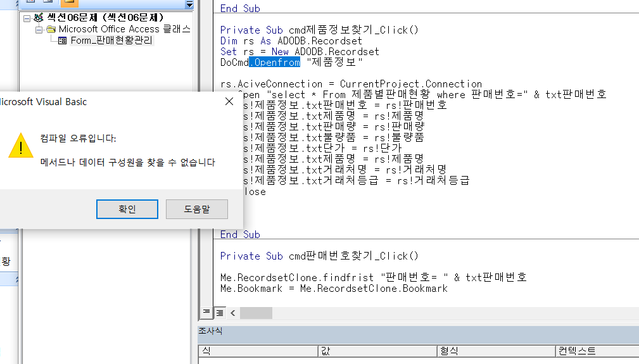639x364 pixels.
Task: Click the 확인 button in error dialog
Action: coord(127,209)
